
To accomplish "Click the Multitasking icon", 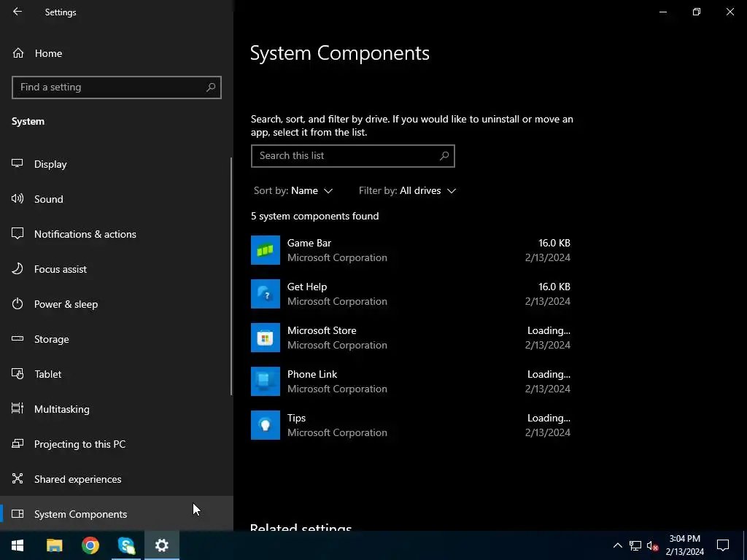I will tap(18, 408).
